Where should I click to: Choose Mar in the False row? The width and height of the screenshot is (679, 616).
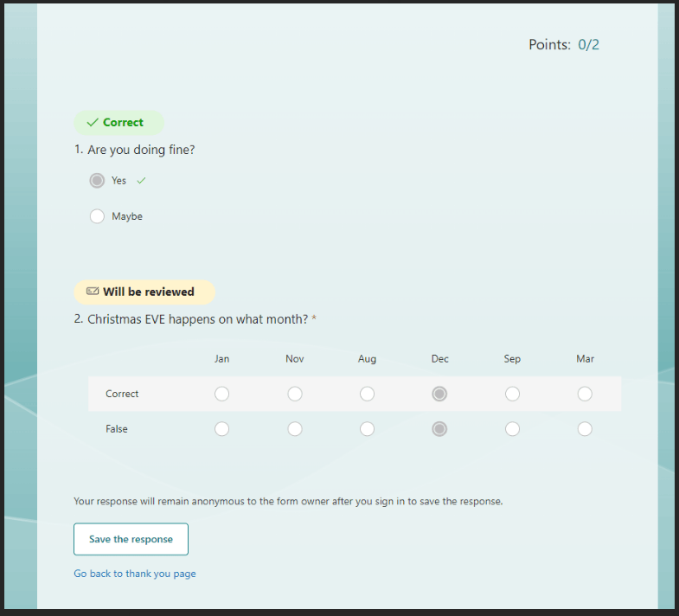[585, 429]
